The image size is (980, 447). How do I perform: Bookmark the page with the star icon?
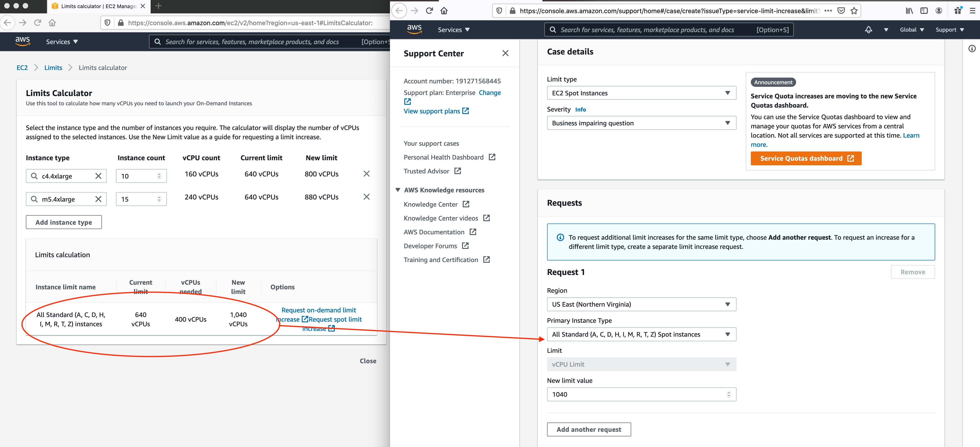pyautogui.click(x=854, y=11)
